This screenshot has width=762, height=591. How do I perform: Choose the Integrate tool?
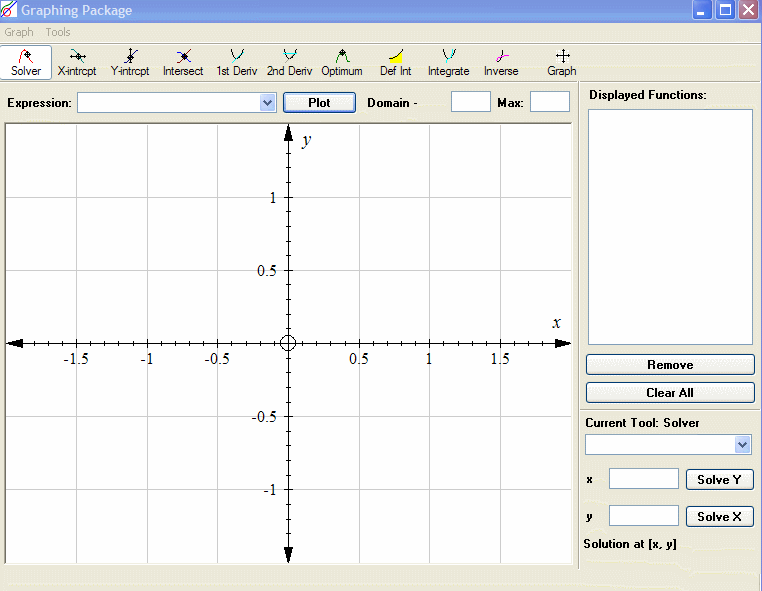click(449, 63)
